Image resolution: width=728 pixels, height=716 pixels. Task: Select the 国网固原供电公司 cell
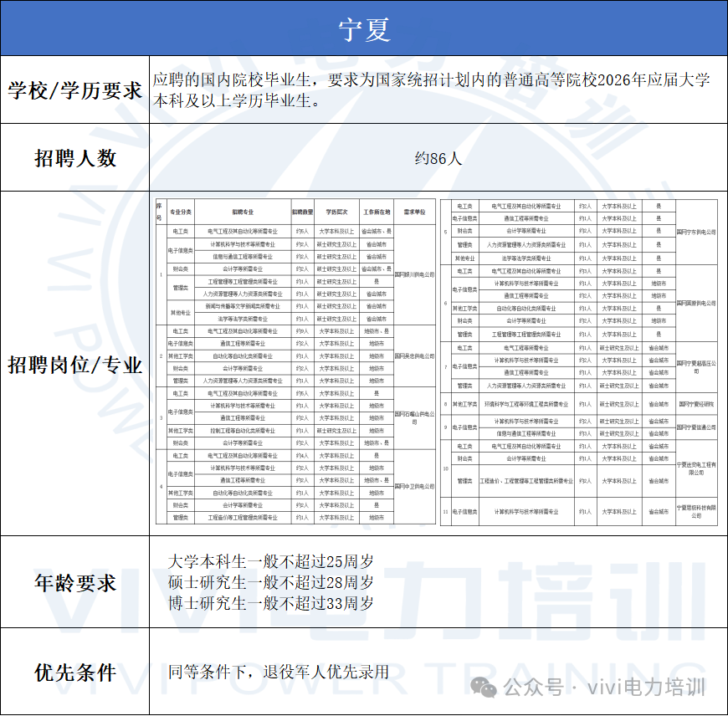(695, 303)
